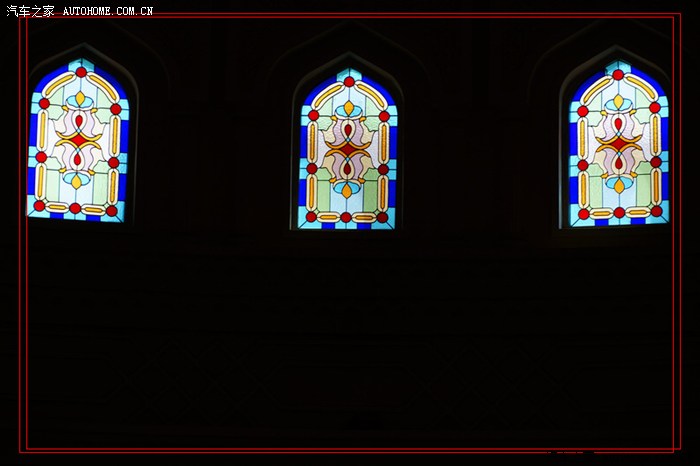The image size is (700, 466).
Task: Click red circle atop the middle window arch
Action: pos(348,82)
